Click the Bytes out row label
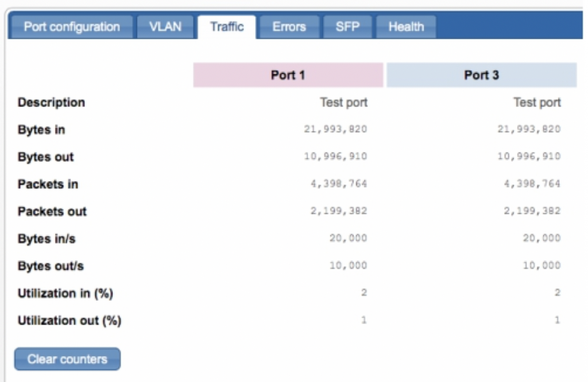The image size is (588, 382). pos(46,157)
